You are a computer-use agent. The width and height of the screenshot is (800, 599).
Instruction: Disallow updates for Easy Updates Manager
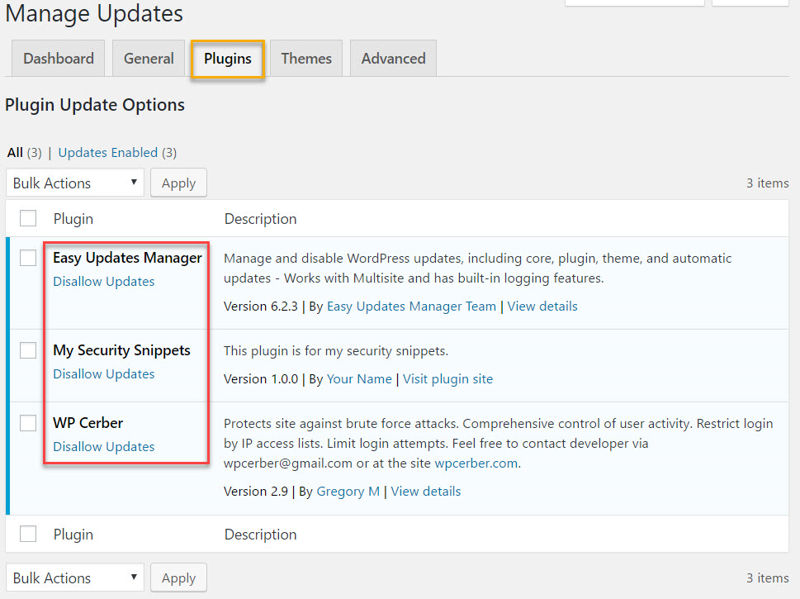104,282
